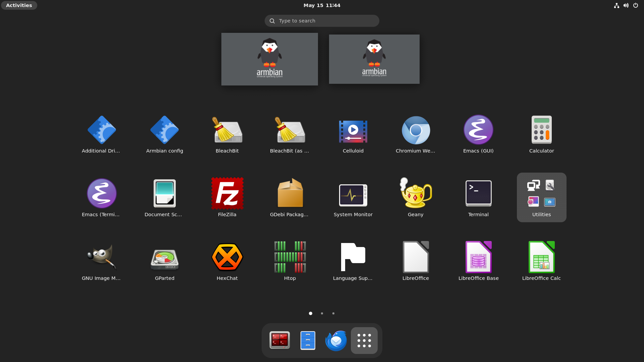
Task: Open Emacs (GUI)
Action: click(x=478, y=134)
